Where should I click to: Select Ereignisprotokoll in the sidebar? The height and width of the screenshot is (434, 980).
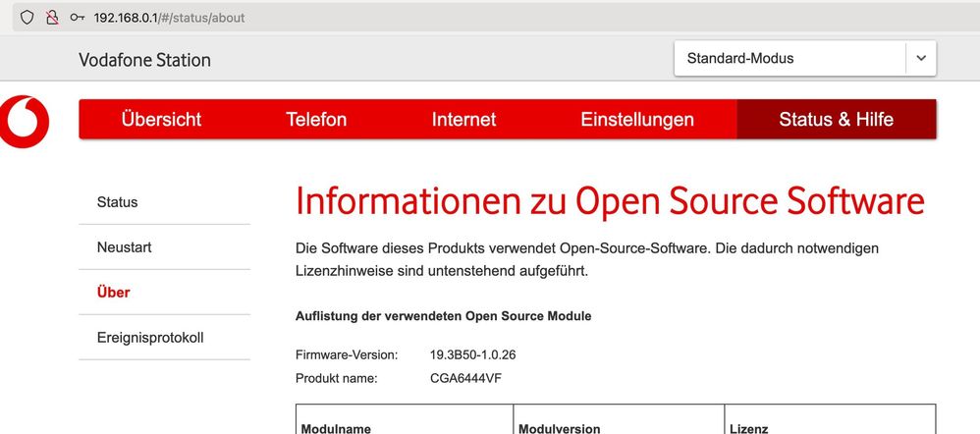pos(164,337)
